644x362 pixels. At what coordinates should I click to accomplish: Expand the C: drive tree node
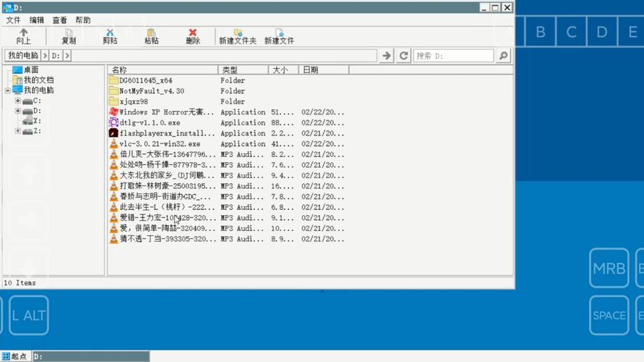point(17,101)
